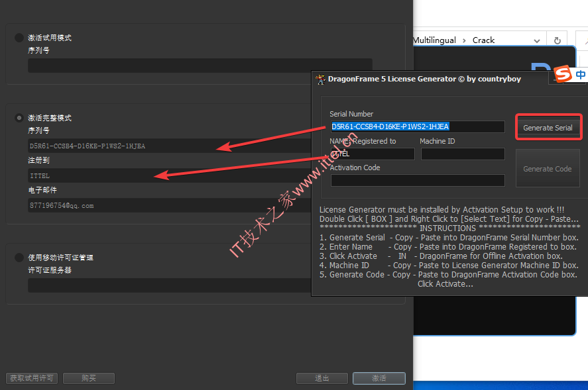
Task: Click the 注册到 field containing ITTEL
Action: click(x=170, y=175)
